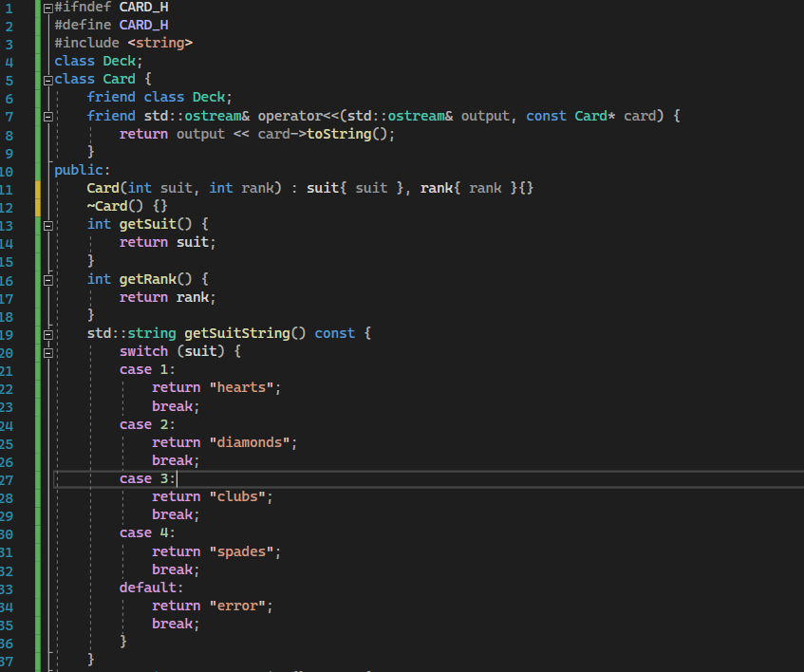Click the case 2: label
Screen dimensions: 804x672
coord(147,424)
